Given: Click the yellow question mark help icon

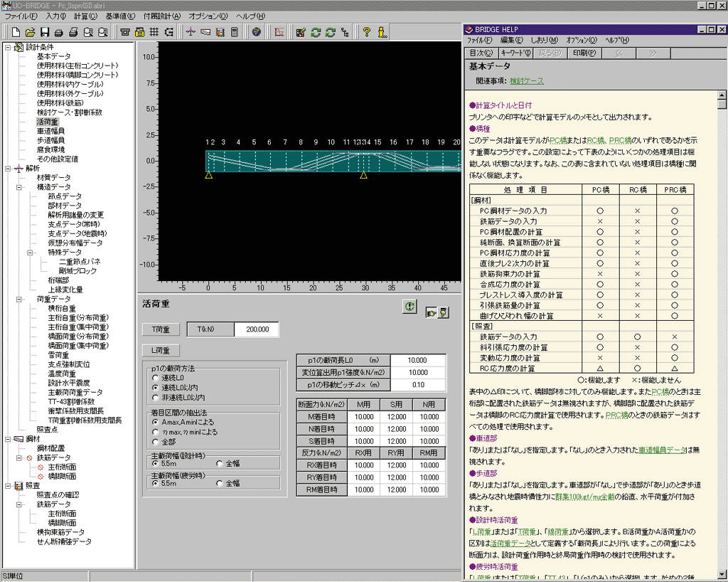Looking at the screenshot, I should (367, 32).
